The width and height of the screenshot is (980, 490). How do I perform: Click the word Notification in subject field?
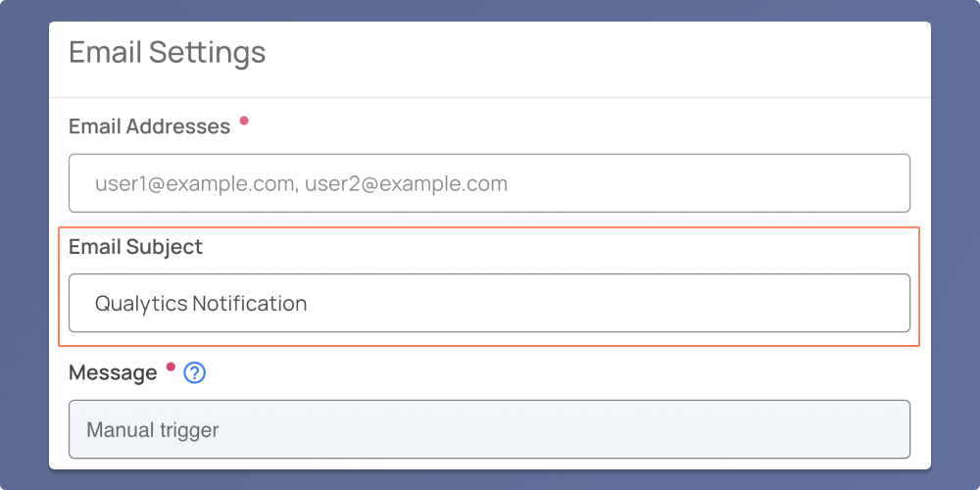point(250,304)
